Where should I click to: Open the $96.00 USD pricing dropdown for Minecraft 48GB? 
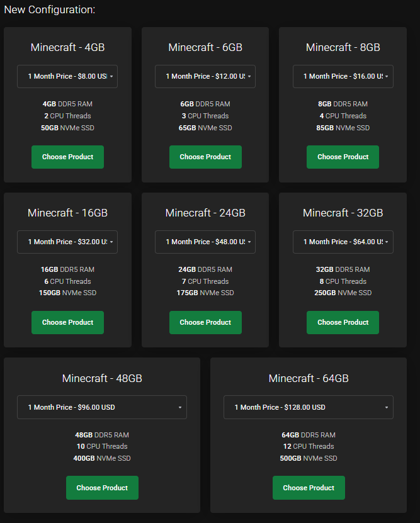[x=101, y=407]
